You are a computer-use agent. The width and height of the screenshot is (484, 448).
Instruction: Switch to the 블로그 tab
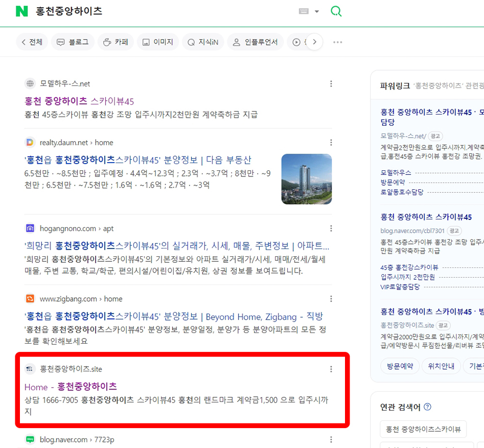pos(73,42)
